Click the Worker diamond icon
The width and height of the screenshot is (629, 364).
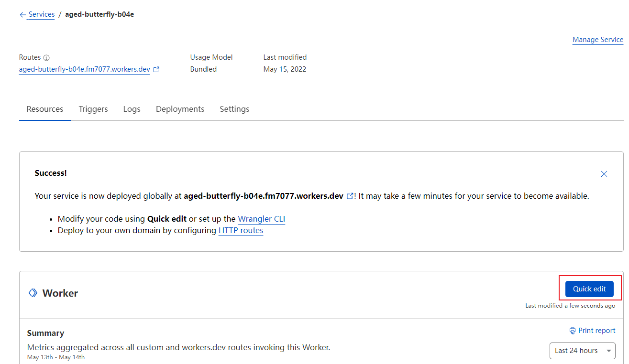[33, 293]
